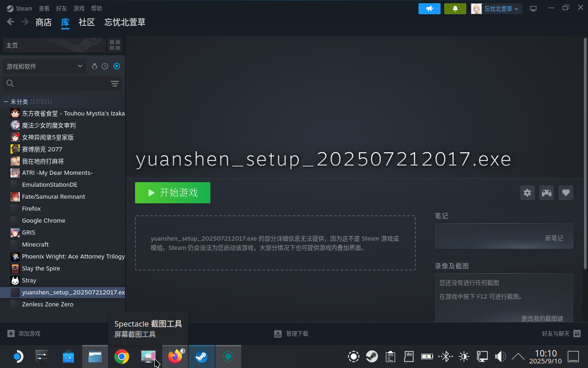Launch Spectacle screenshot tool from taskbar

(148, 356)
